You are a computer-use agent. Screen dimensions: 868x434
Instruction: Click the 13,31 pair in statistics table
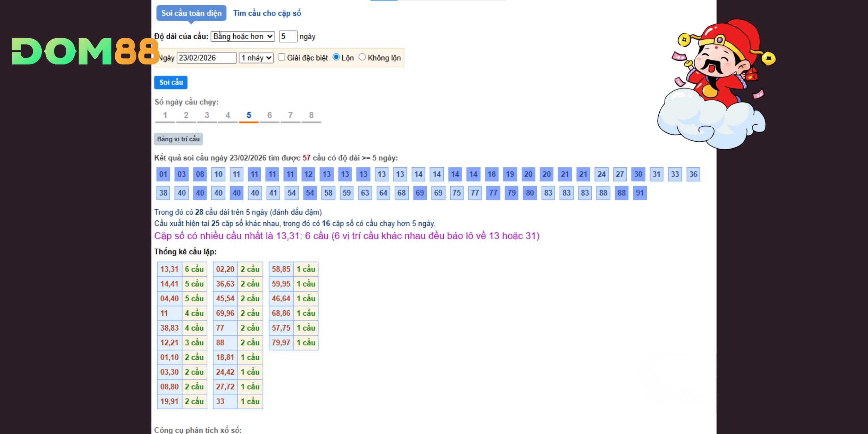[169, 269]
